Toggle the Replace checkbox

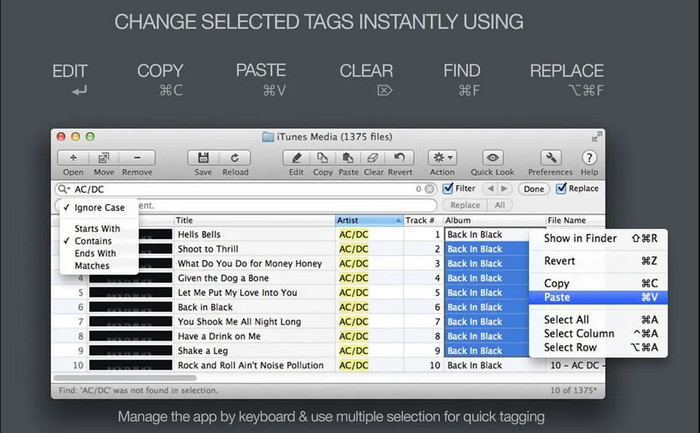(x=561, y=188)
